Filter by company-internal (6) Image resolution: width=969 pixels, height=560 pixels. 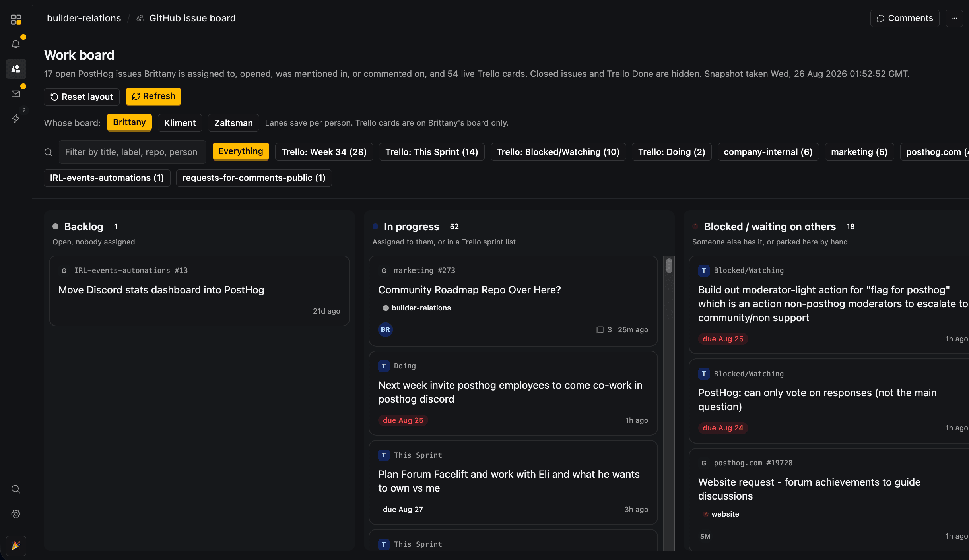[768, 152]
